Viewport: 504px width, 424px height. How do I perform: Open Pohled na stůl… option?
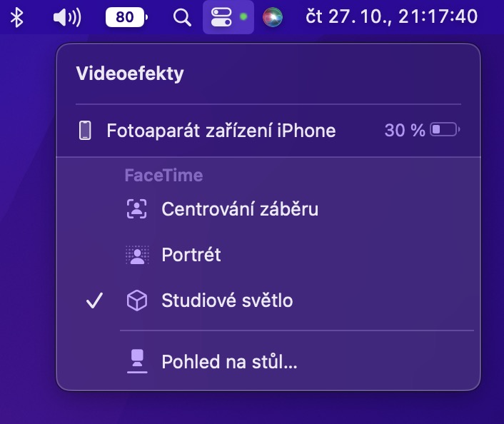[229, 362]
